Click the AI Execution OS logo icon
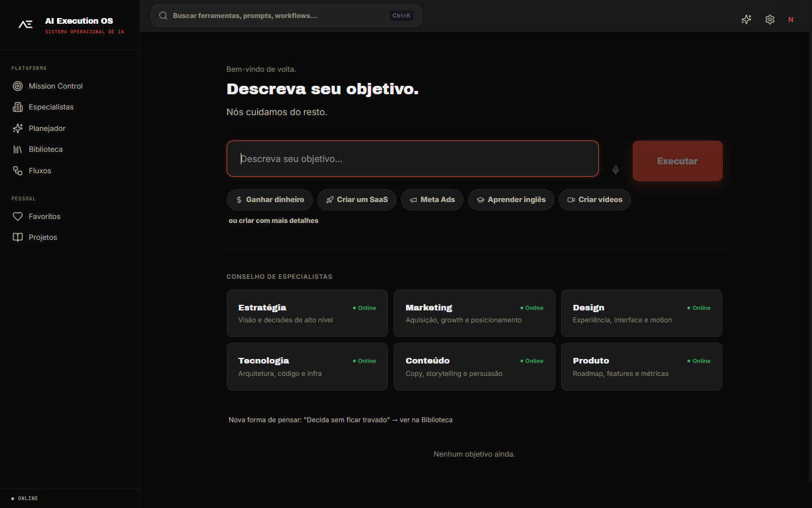812x508 pixels. 25,24
